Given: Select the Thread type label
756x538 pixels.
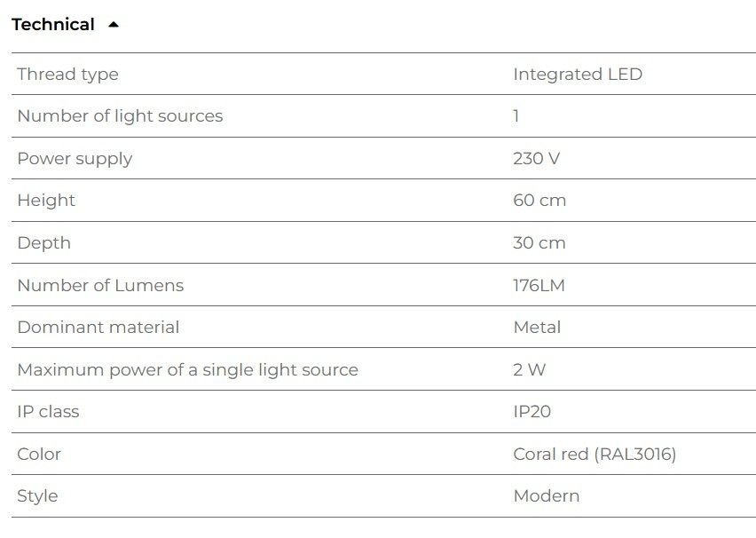Looking at the screenshot, I should coord(68,75).
